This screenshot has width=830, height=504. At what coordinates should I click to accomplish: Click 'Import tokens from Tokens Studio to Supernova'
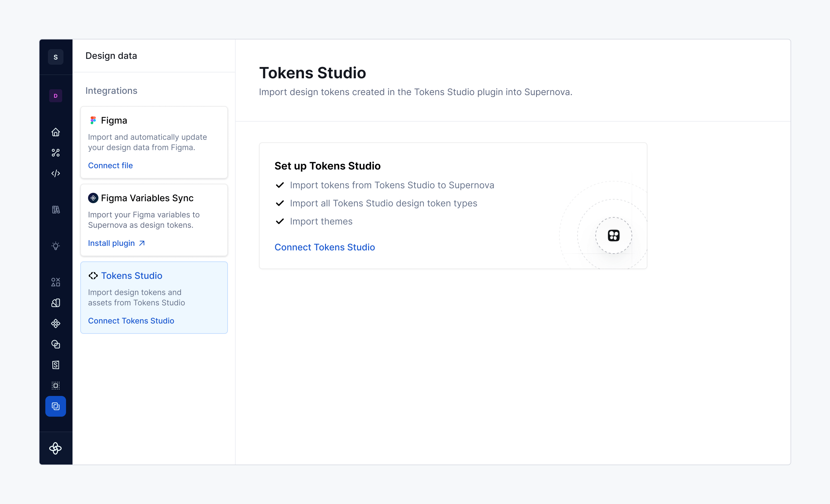tap(392, 185)
